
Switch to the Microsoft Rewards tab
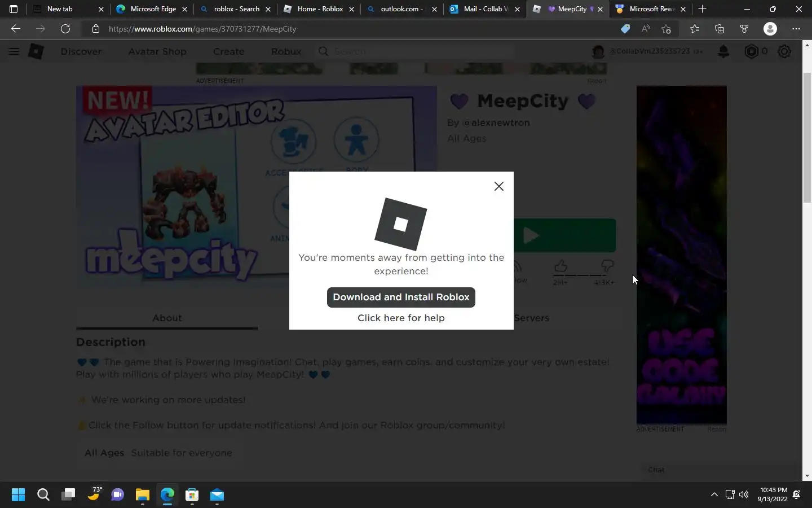coord(651,9)
